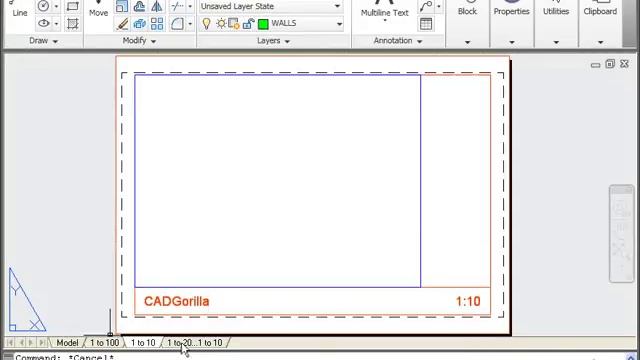Select the Hatch draw tool
This screenshot has height=360, width=640.
coord(73,24)
